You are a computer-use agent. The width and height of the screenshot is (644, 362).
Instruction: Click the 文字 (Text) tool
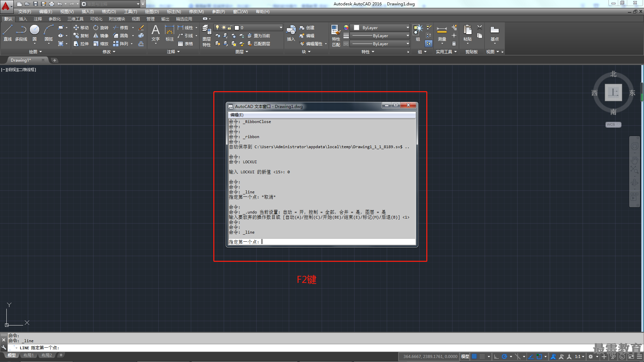click(x=156, y=33)
